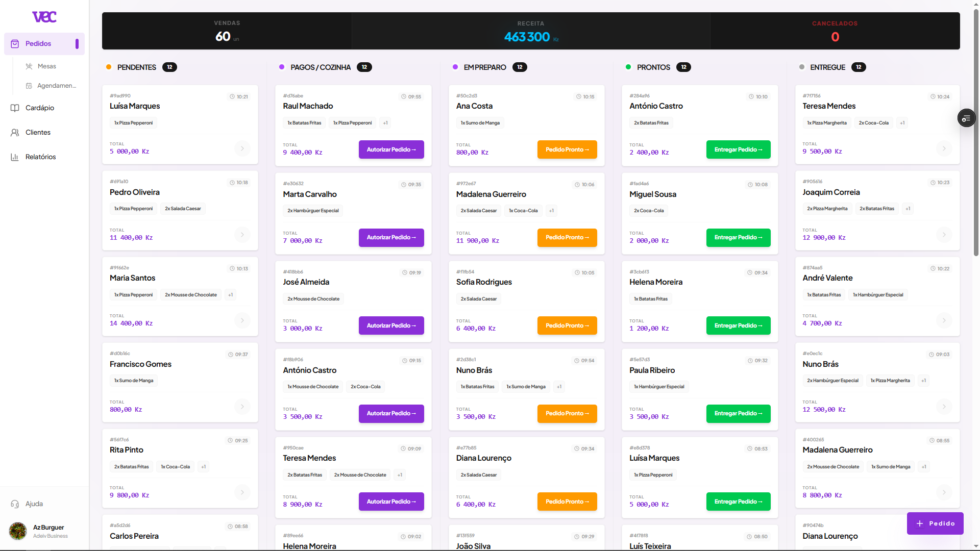
Task: Click Pedido Pronto for Diana Lourenço
Action: 567,502
